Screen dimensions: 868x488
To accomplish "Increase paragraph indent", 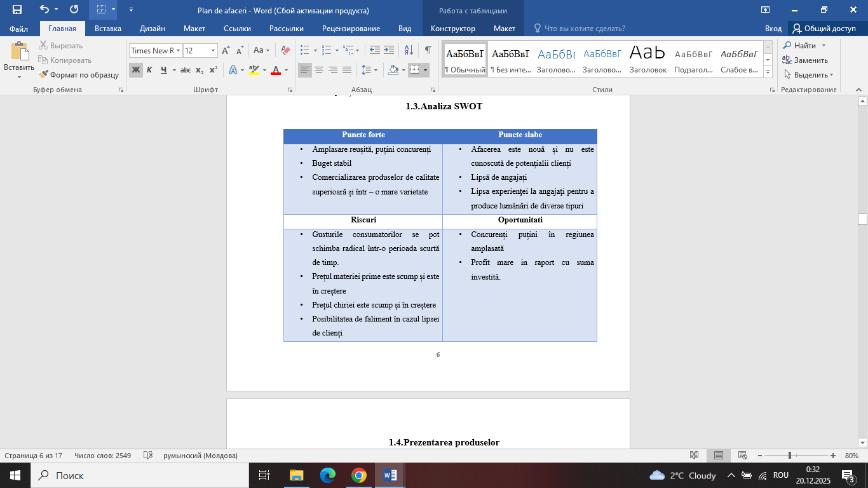I will click(x=388, y=50).
